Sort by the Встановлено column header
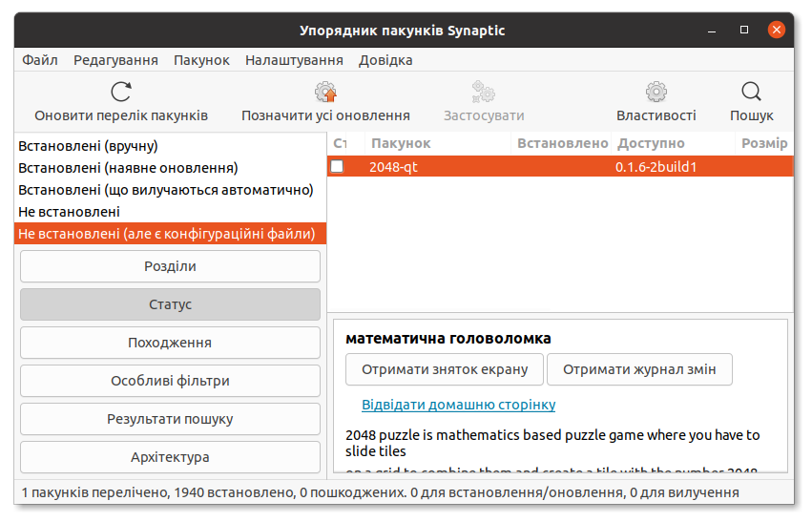This screenshot has width=812, height=522. (562, 143)
